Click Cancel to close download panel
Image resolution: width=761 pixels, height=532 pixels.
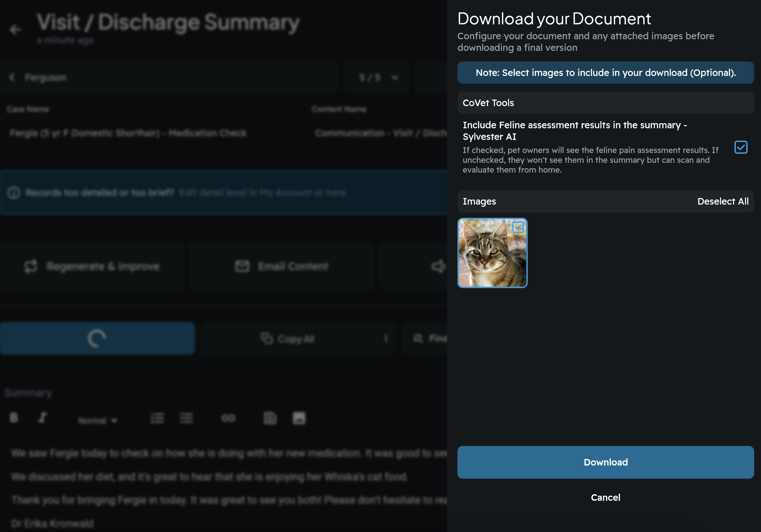[x=605, y=497]
